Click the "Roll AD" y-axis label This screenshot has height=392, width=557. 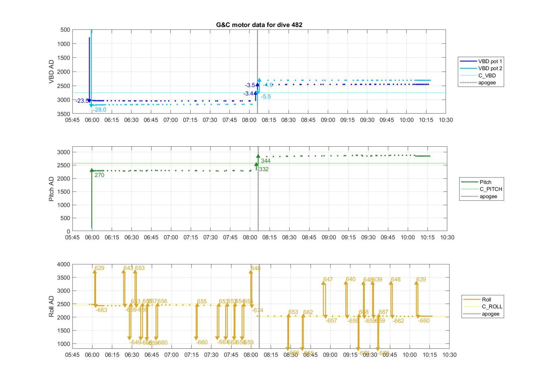(51, 306)
